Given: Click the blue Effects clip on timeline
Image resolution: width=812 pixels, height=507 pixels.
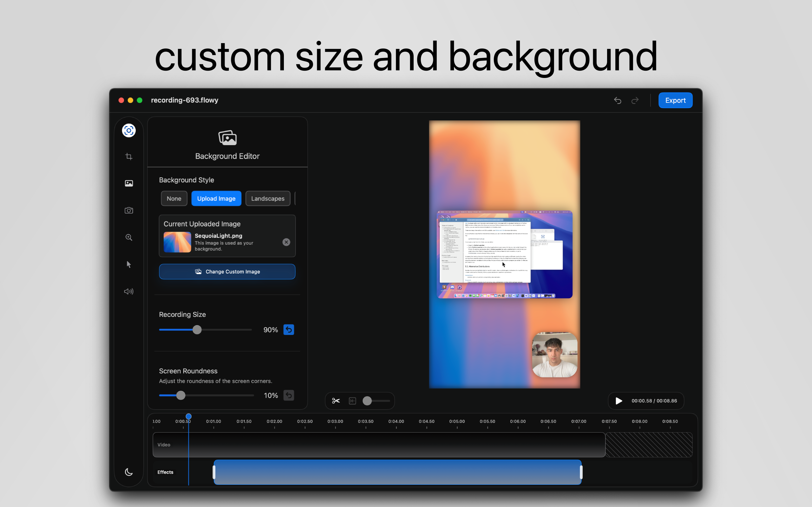Looking at the screenshot, I should (x=397, y=472).
